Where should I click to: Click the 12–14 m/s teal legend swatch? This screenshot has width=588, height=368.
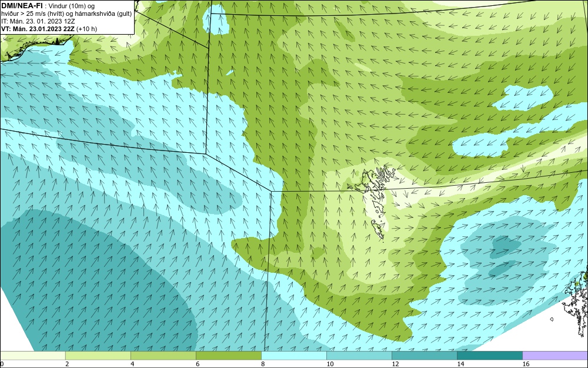[x=424, y=355]
